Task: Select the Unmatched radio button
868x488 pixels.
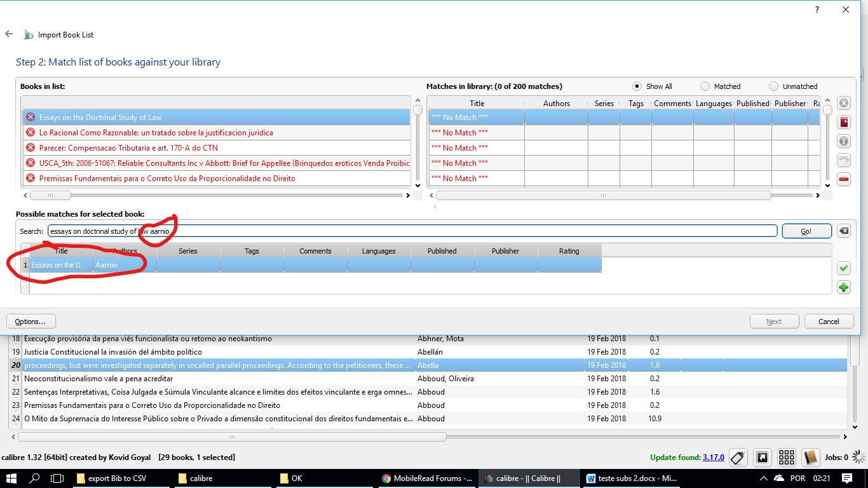Action: (x=773, y=86)
